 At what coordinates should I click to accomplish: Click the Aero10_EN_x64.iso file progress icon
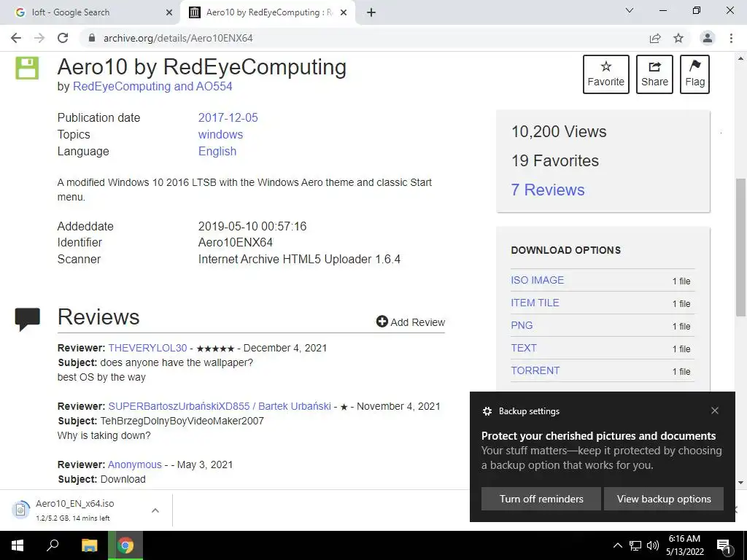[x=20, y=510]
